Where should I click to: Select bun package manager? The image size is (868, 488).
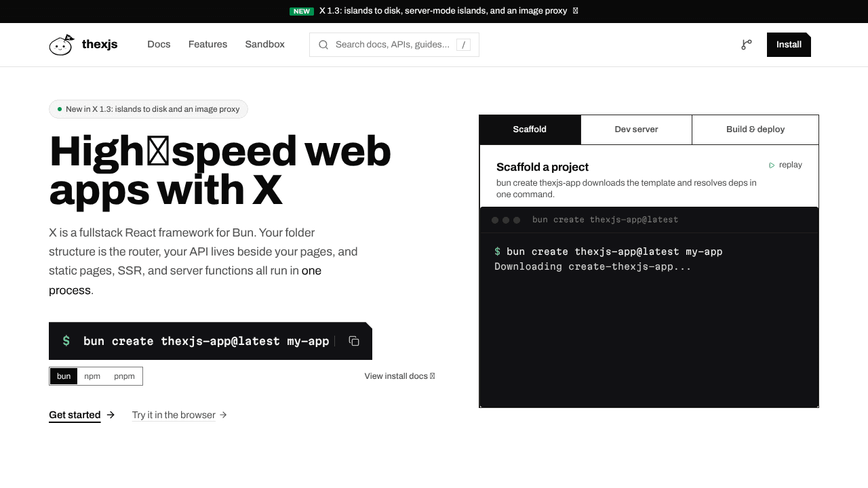pyautogui.click(x=64, y=376)
